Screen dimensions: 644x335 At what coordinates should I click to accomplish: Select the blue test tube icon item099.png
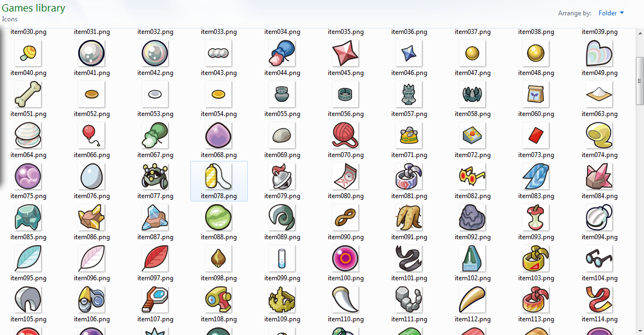tap(282, 258)
